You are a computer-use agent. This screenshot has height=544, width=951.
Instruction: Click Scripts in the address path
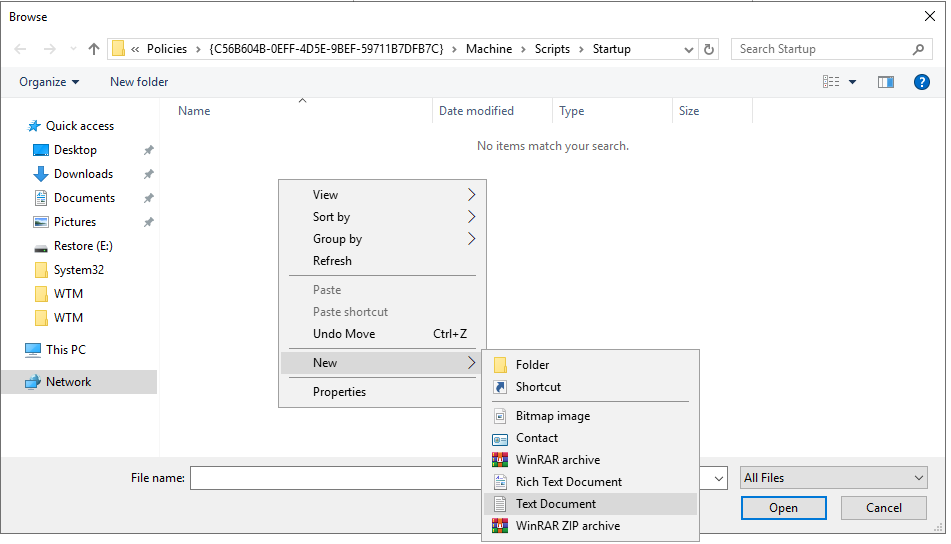coord(552,49)
